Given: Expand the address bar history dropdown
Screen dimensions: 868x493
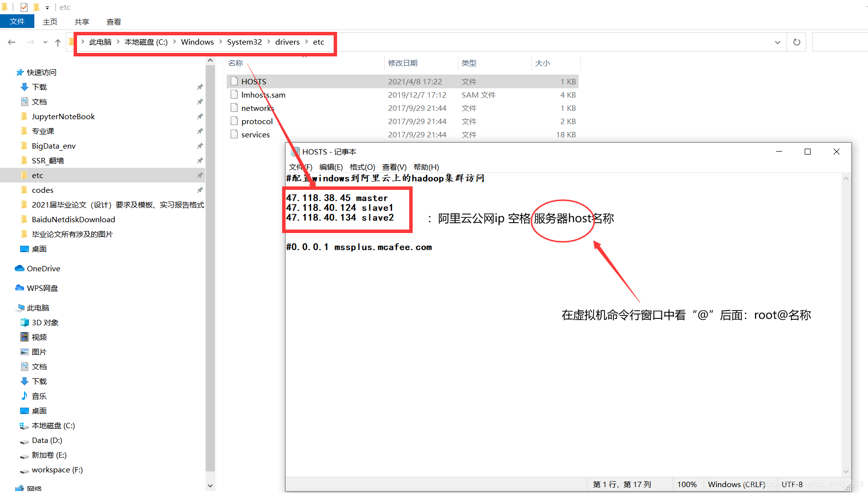Looking at the screenshot, I should 778,42.
